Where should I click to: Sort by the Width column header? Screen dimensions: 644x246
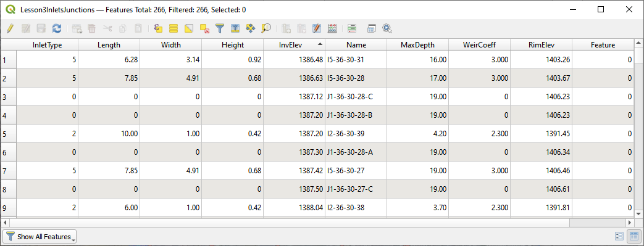(x=171, y=44)
